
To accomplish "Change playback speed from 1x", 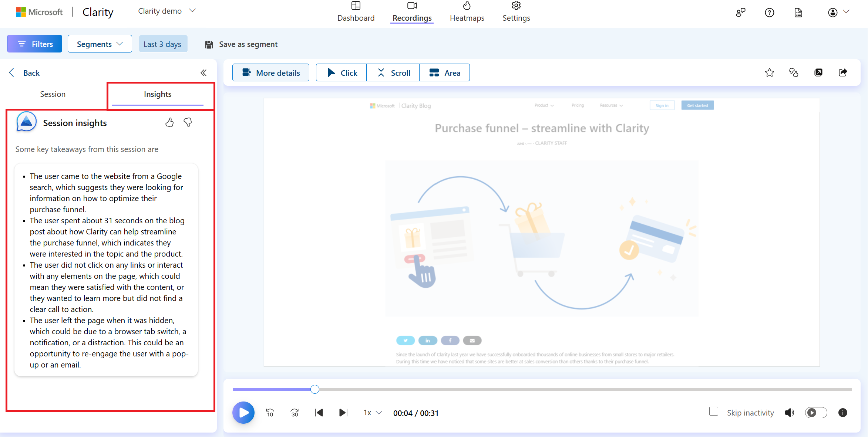I will click(371, 413).
